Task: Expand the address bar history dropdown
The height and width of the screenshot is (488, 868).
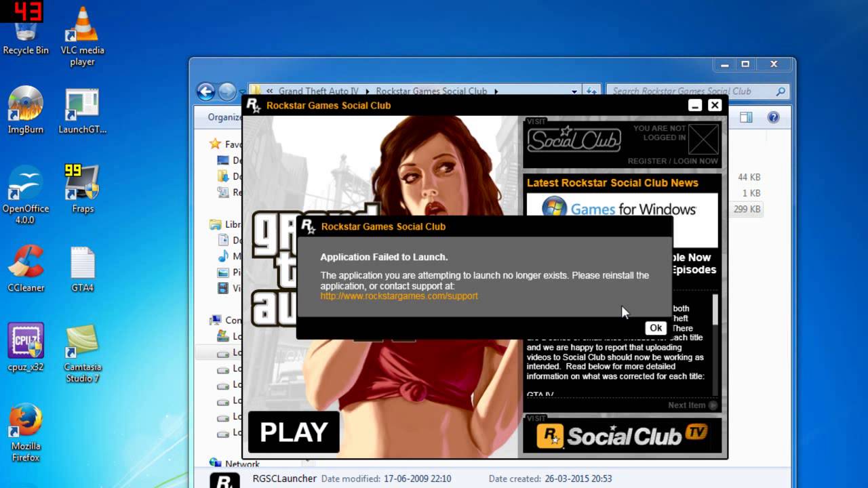Action: (574, 91)
